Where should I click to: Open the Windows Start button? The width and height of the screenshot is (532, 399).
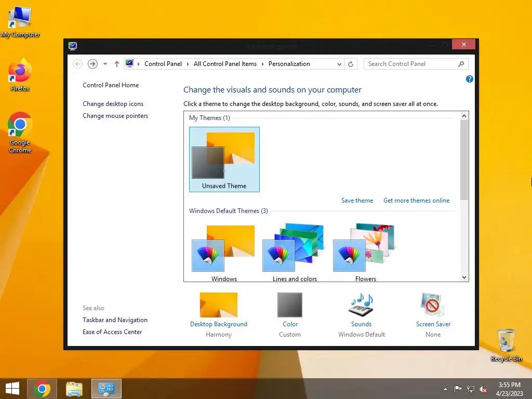12,389
